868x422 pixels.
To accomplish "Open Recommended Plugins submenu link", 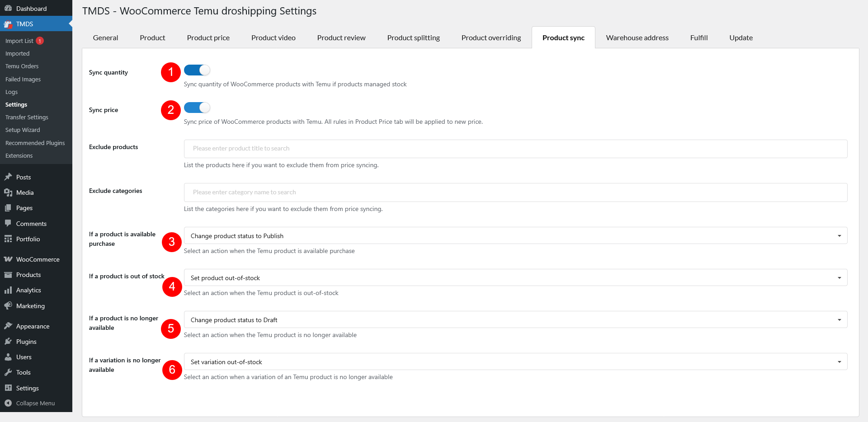I will (x=35, y=143).
